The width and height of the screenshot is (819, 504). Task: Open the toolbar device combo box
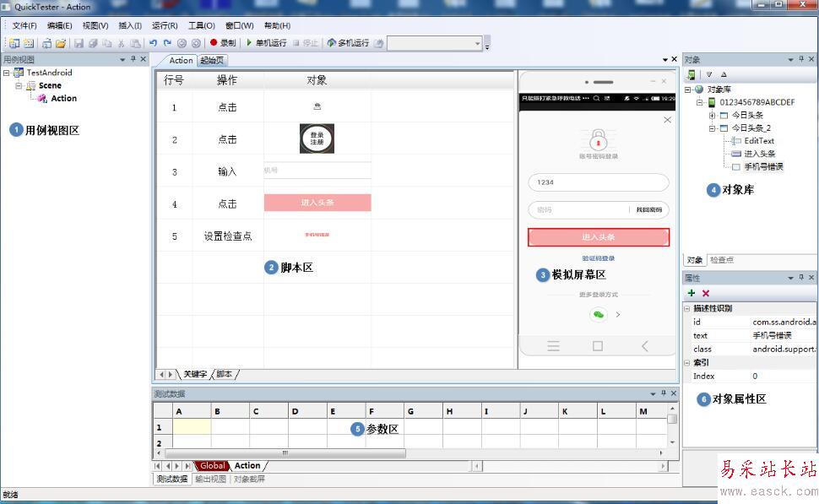point(435,43)
